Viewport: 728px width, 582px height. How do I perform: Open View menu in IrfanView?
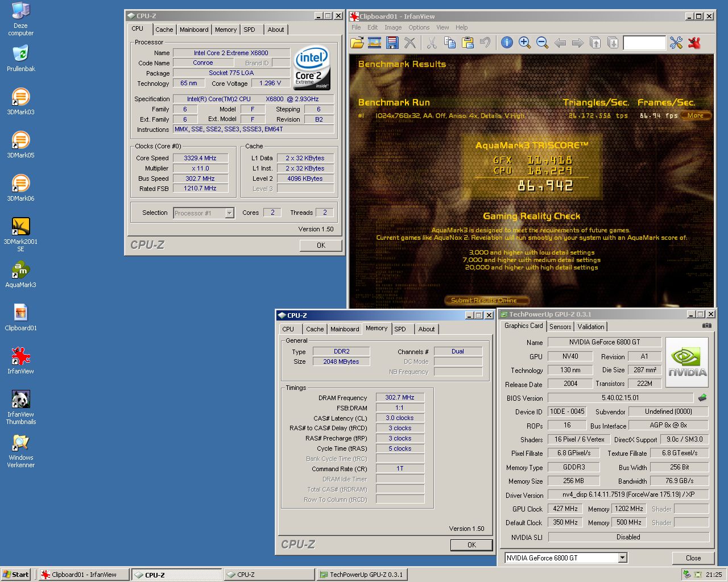[x=442, y=27]
